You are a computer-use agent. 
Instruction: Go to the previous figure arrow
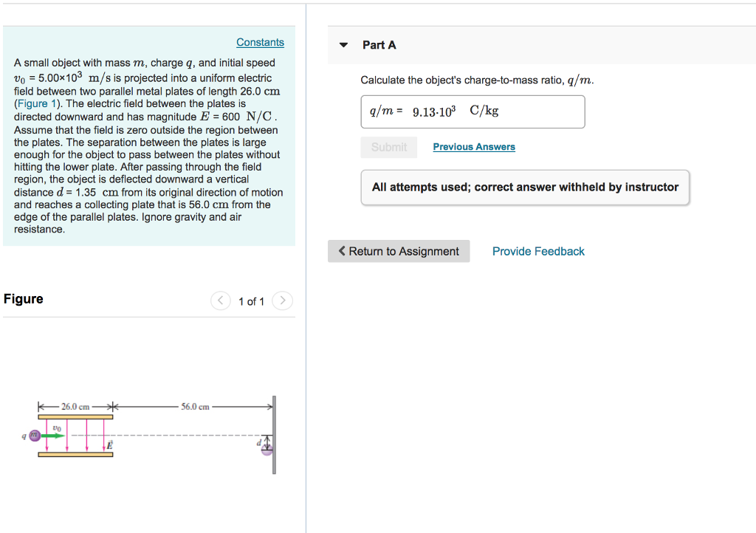tap(220, 300)
